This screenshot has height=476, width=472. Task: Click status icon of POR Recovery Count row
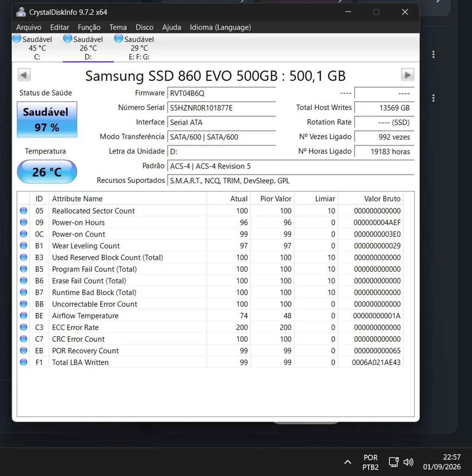coord(23,350)
